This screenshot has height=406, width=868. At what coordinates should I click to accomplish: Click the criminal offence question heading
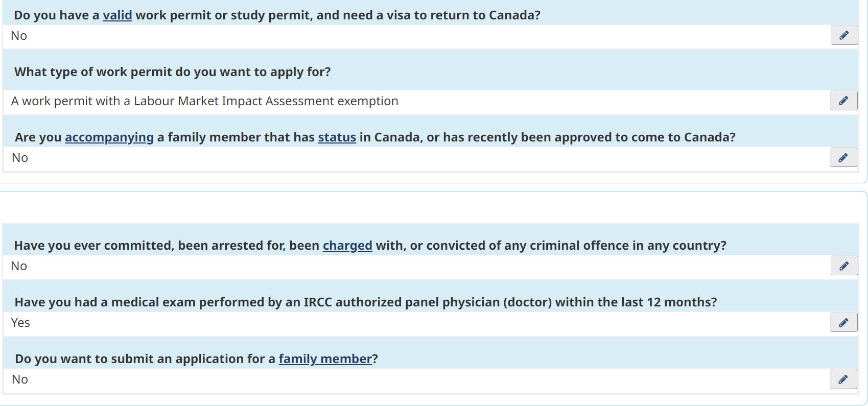point(370,246)
